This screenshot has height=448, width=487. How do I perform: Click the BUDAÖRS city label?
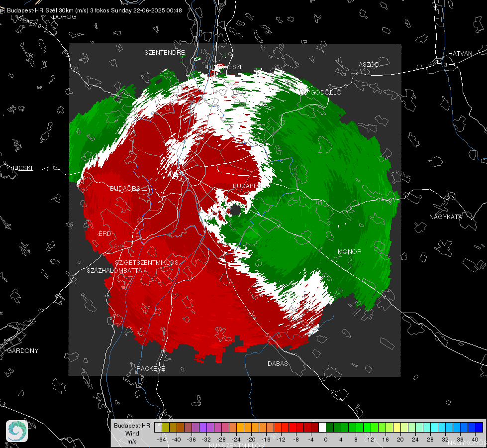[x=125, y=189]
